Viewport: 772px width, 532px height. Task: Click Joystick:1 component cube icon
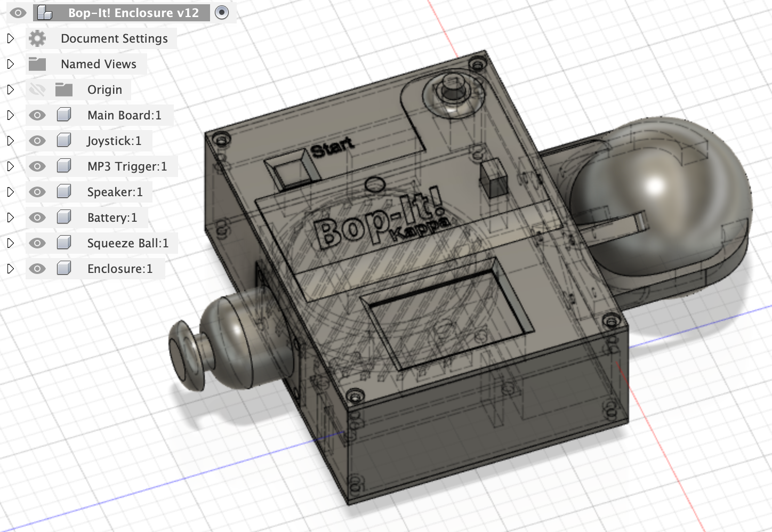click(64, 141)
